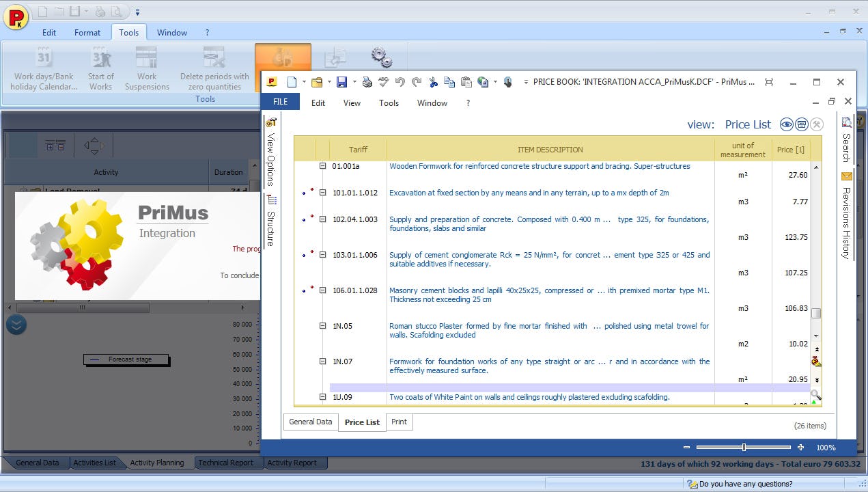The width and height of the screenshot is (868, 492).
Task: Click the magnifier search icon below the scrollbar
Action: coord(816,395)
